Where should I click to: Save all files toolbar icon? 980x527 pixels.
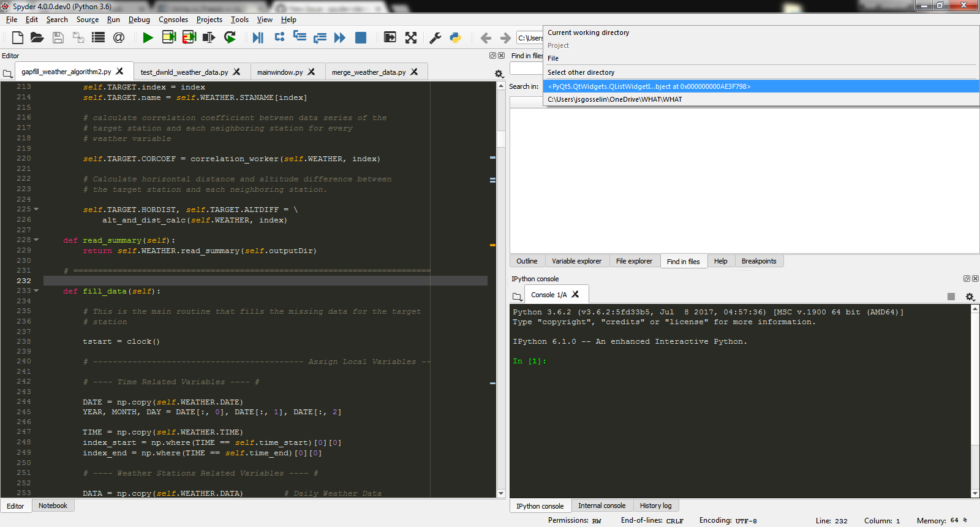point(78,37)
